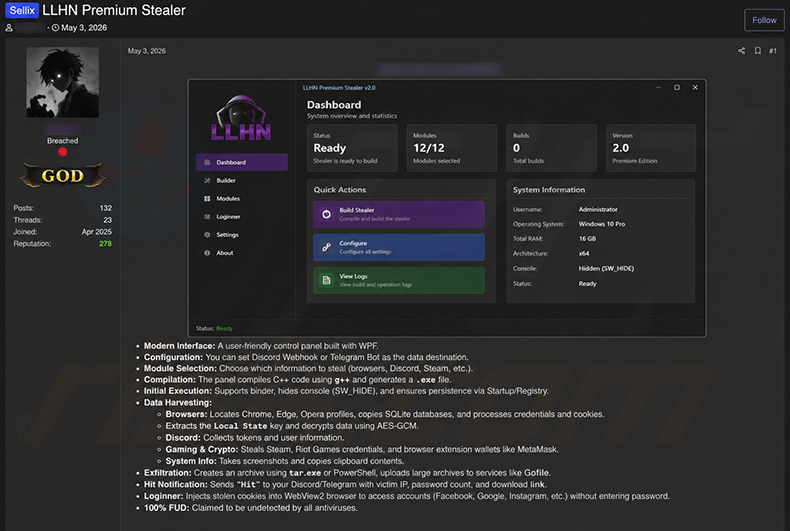Click the Windows 10 Pro value
The width and height of the screenshot is (790, 531).
click(602, 224)
